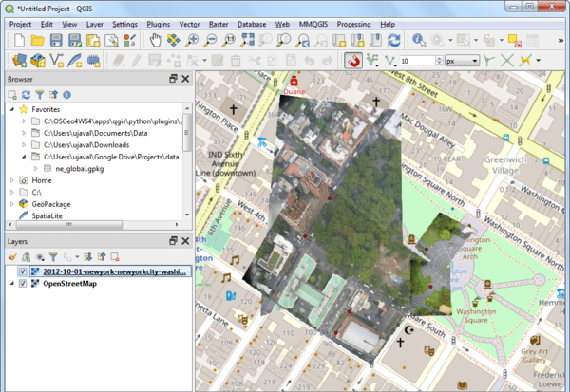This screenshot has height=392, width=570.
Task: Click the Zoom In magnifier tool
Action: click(192, 40)
